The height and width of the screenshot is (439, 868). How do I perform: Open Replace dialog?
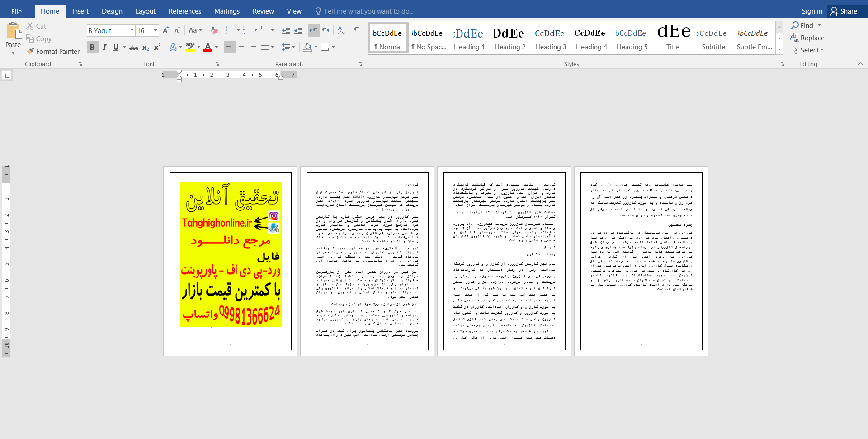tap(807, 38)
